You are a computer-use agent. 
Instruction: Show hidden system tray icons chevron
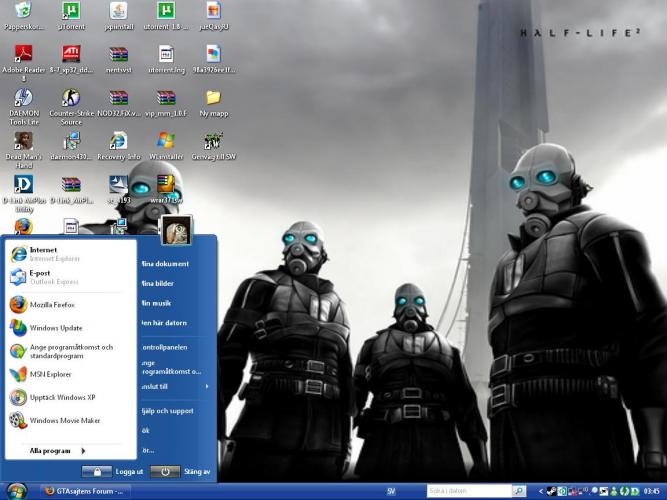click(x=541, y=491)
